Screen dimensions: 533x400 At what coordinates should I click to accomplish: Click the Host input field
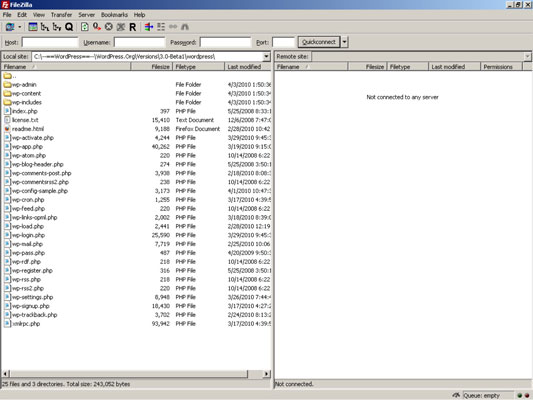point(50,42)
